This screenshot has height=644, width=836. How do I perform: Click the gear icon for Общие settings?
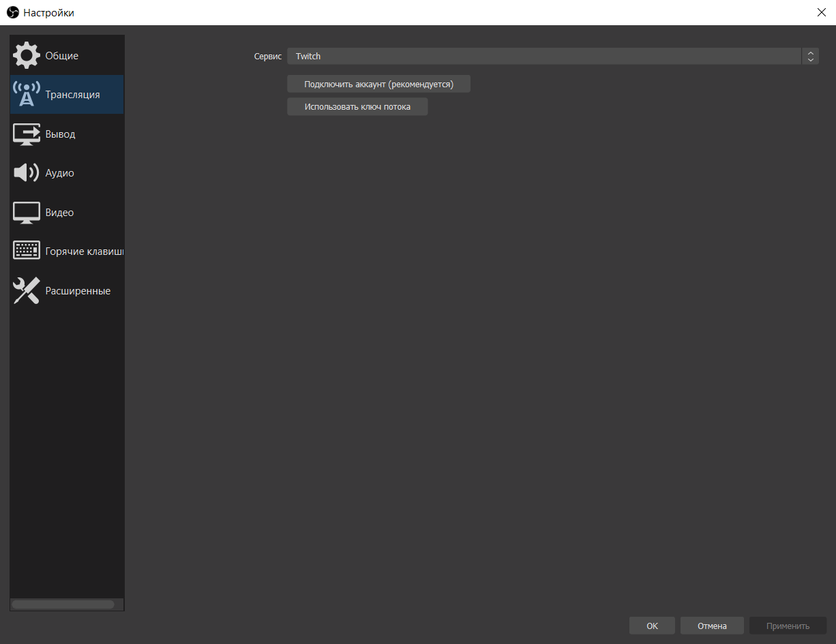[x=27, y=55]
